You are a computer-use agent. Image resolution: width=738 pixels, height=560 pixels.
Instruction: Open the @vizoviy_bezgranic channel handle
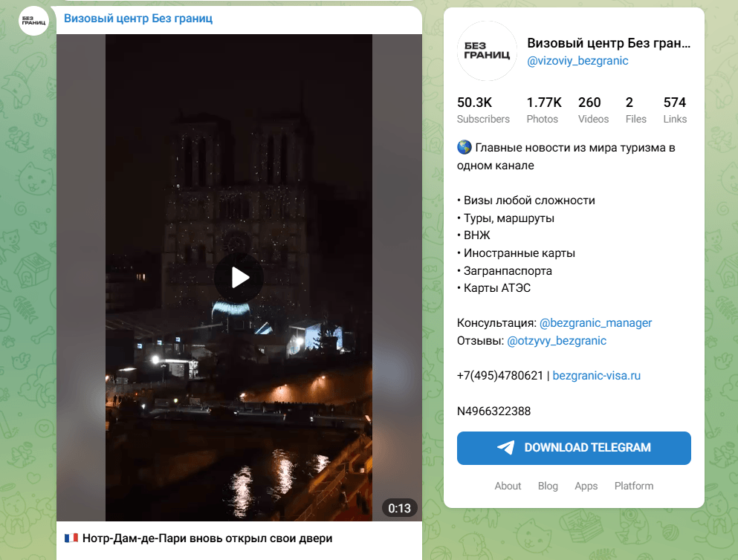(x=577, y=61)
